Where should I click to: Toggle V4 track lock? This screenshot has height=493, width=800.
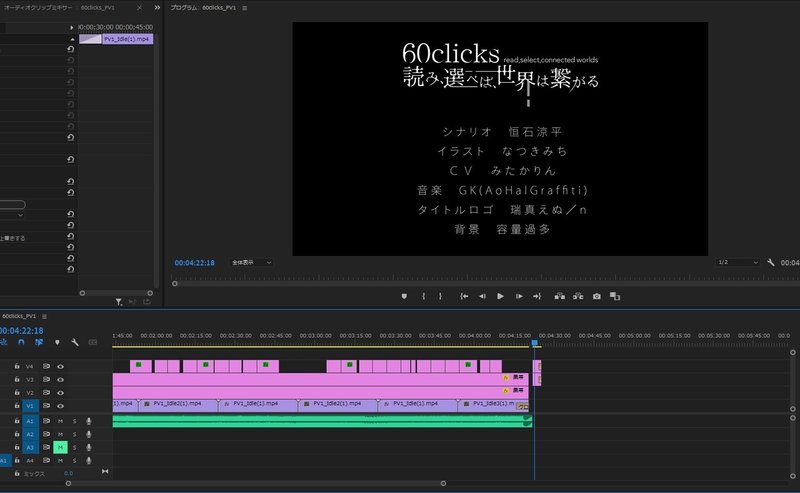pos(17,366)
